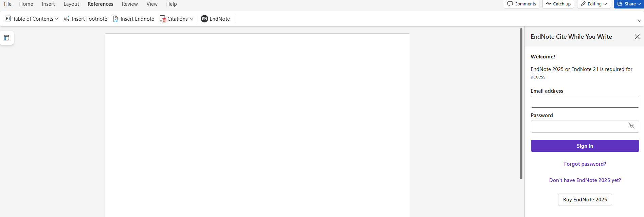Image resolution: width=644 pixels, height=217 pixels.
Task: Click the Catch up activity button
Action: (558, 4)
